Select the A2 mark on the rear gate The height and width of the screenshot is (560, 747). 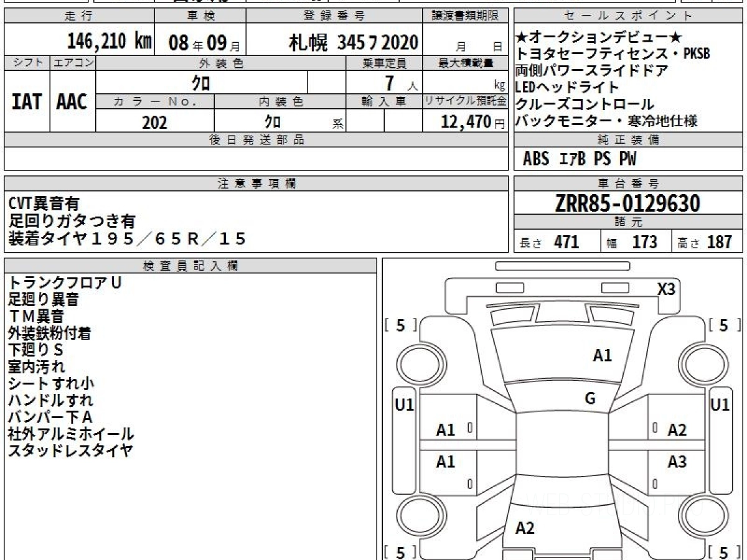point(525,528)
